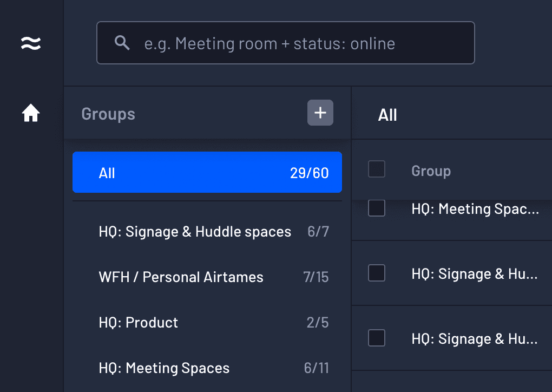552x392 pixels.
Task: Select the Home icon in the left sidebar
Action: point(31,113)
